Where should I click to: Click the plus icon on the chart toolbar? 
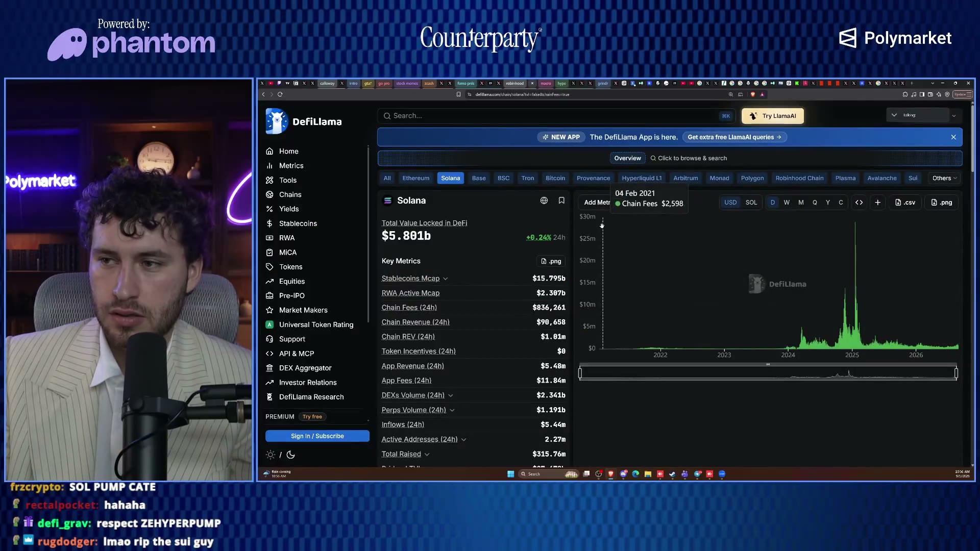coord(877,203)
